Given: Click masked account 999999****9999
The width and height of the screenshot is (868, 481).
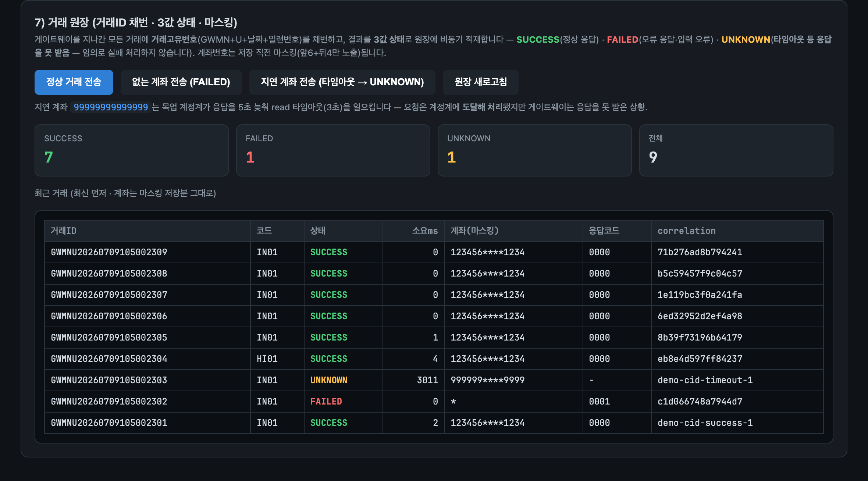Looking at the screenshot, I should (488, 380).
